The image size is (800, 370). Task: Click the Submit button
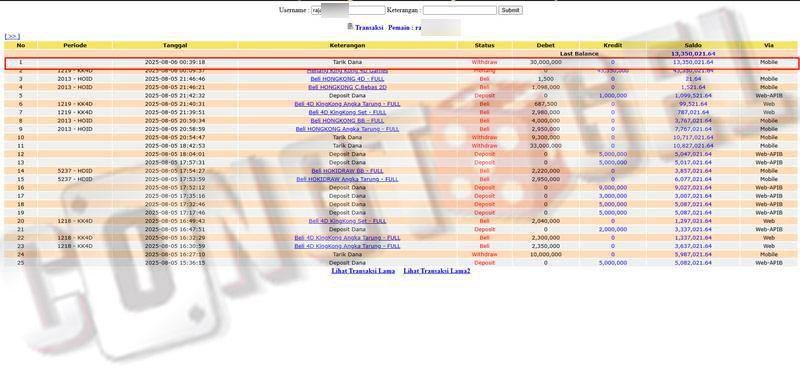[x=510, y=10]
